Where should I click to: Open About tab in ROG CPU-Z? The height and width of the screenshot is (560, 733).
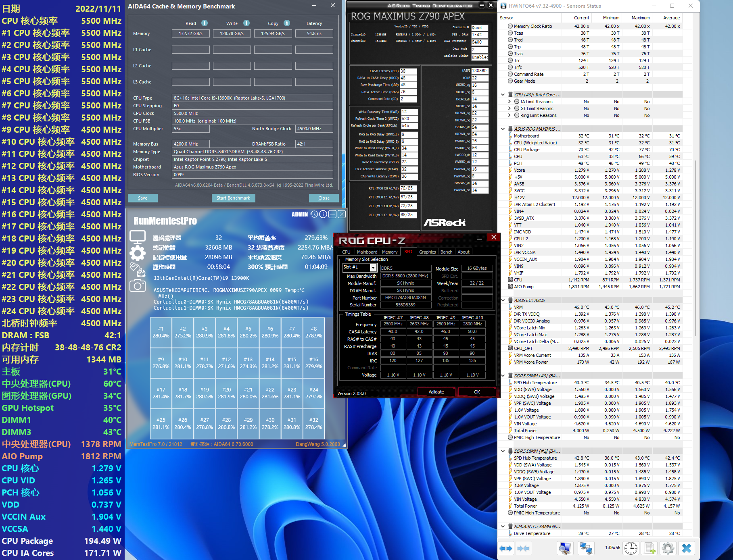point(464,252)
